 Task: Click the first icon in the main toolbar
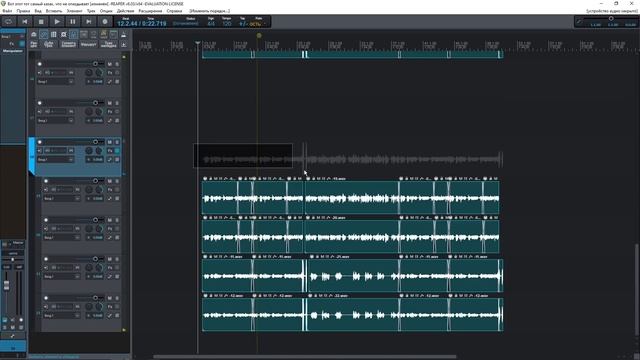click(34, 35)
